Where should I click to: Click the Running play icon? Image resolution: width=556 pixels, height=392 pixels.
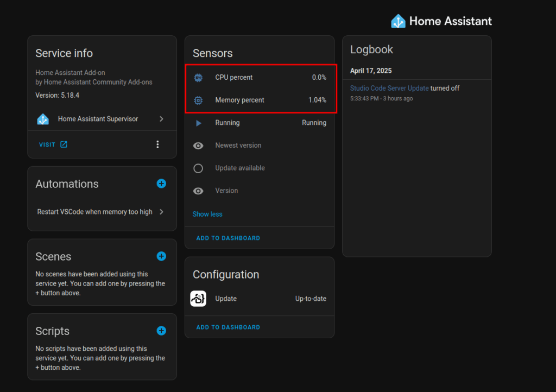pos(199,123)
